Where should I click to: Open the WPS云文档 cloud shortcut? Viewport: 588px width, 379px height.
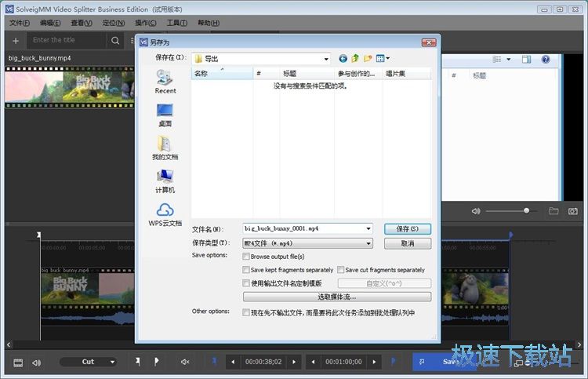(x=165, y=214)
